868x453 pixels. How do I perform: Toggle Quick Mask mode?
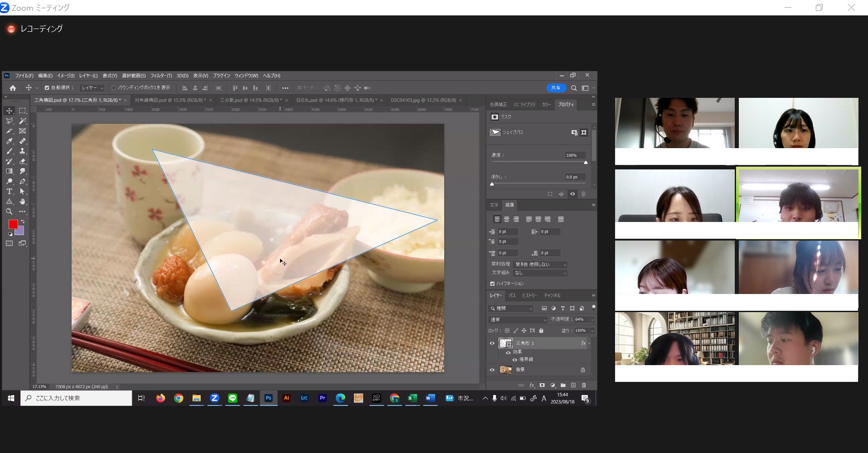coord(9,243)
